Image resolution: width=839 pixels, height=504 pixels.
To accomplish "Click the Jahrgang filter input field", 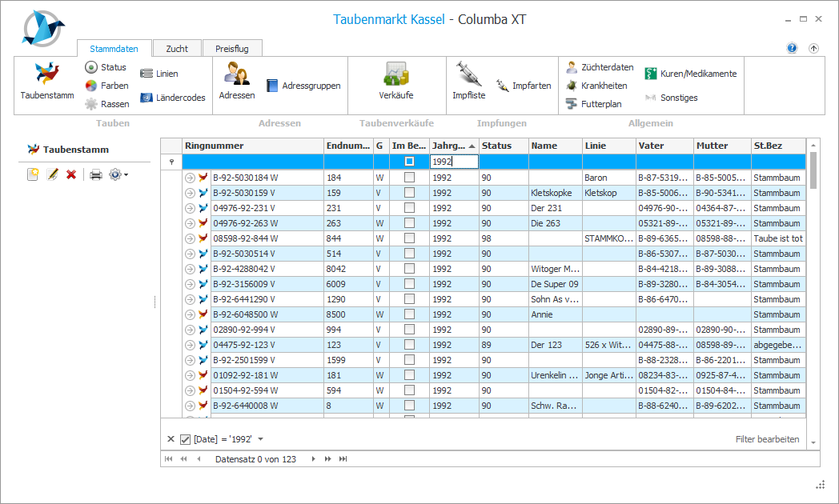I will 453,162.
